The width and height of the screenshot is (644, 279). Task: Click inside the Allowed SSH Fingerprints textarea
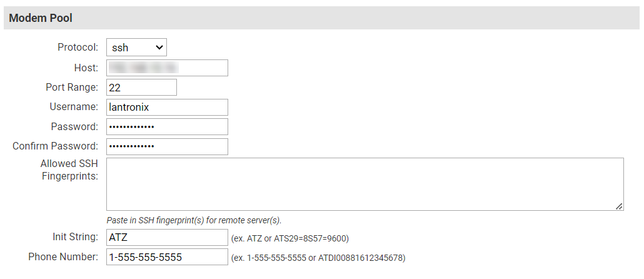click(x=365, y=184)
